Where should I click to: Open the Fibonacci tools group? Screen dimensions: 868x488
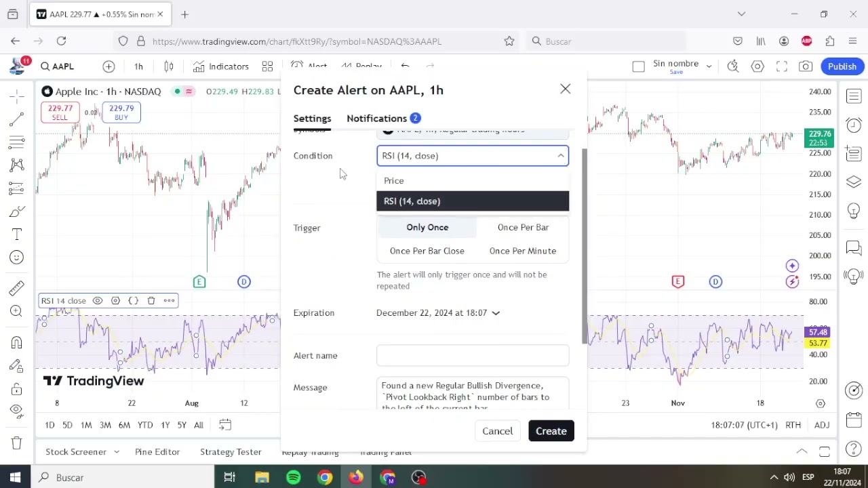(17, 142)
